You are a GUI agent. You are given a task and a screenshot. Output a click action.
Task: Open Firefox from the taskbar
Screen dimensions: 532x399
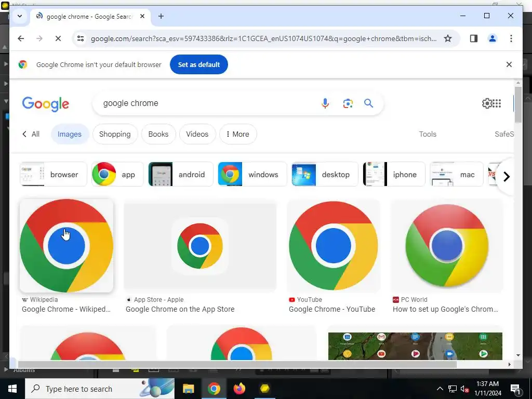pyautogui.click(x=239, y=389)
